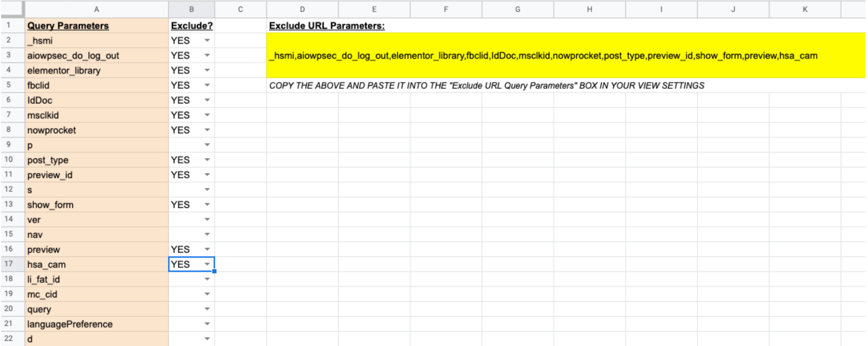Open the Exclude dropdown for nav row

click(207, 235)
